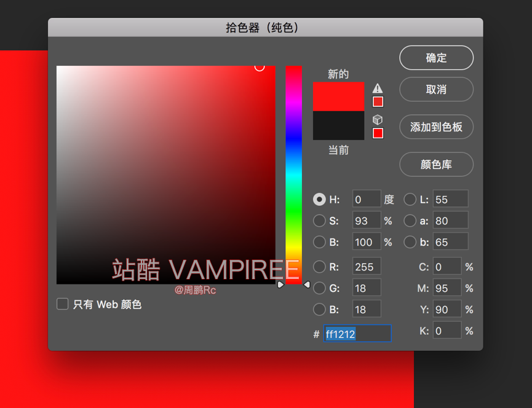
Task: Click the a field showing 80
Action: coord(451,220)
